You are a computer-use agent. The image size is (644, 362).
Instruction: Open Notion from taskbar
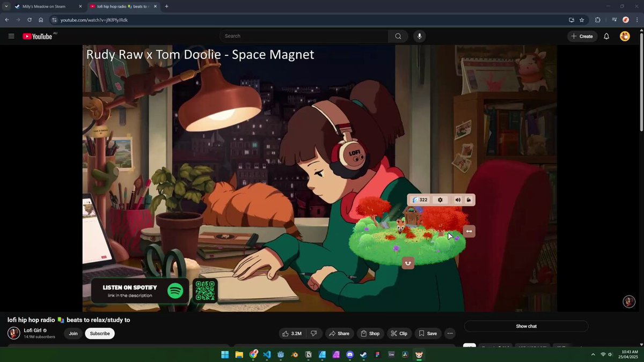click(x=309, y=354)
